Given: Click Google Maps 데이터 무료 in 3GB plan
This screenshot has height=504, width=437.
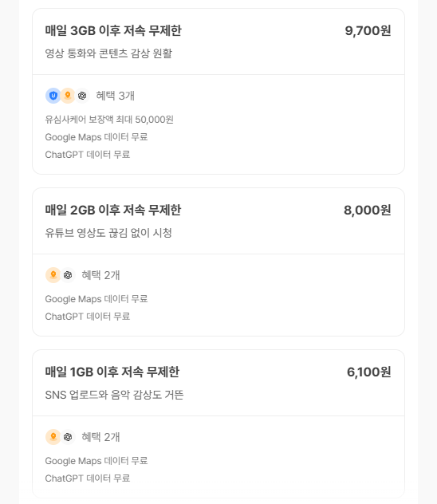Looking at the screenshot, I should (96, 137).
